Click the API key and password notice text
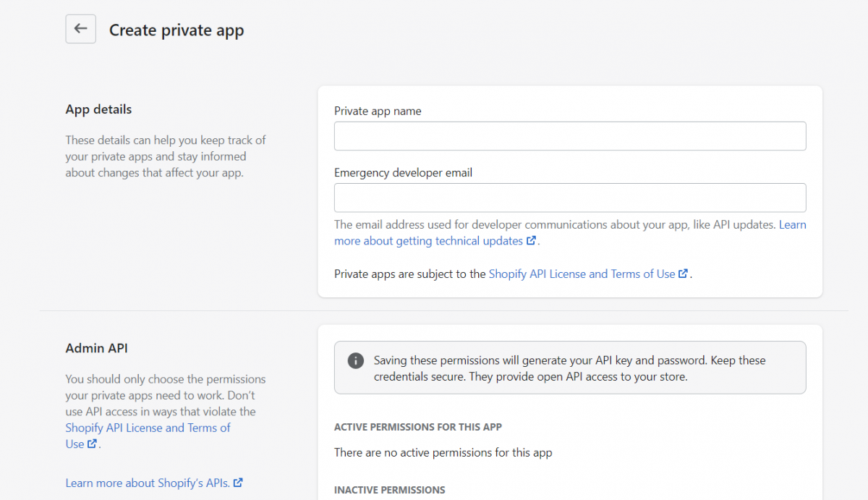Screen dimensions: 868x500 (569, 368)
